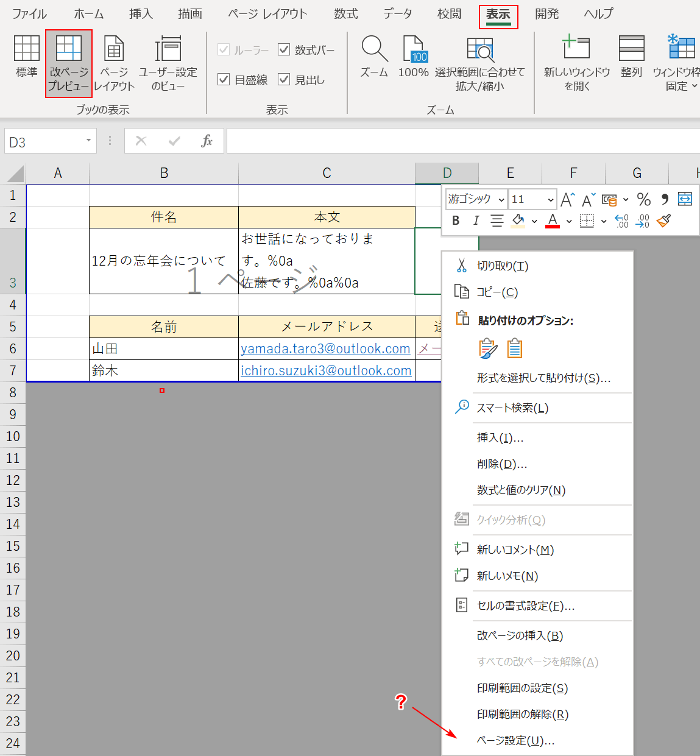Click the Format Painter brush icon

click(x=664, y=221)
